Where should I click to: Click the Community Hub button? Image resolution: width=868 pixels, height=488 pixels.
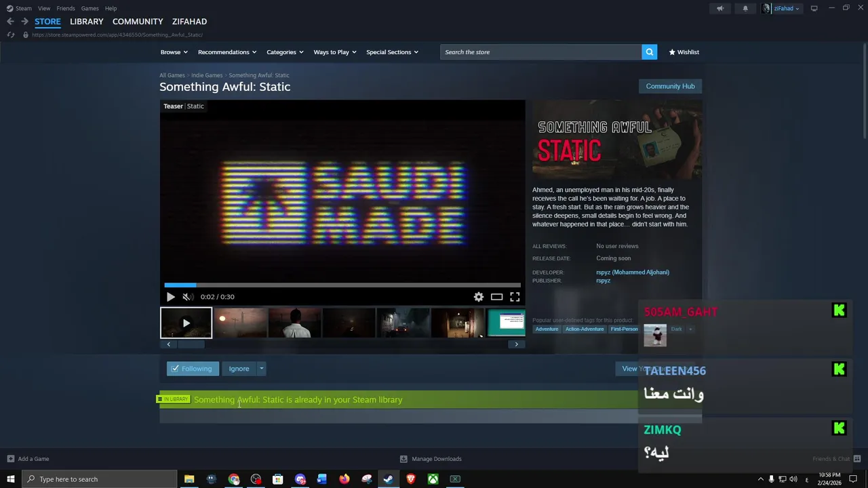click(x=670, y=86)
